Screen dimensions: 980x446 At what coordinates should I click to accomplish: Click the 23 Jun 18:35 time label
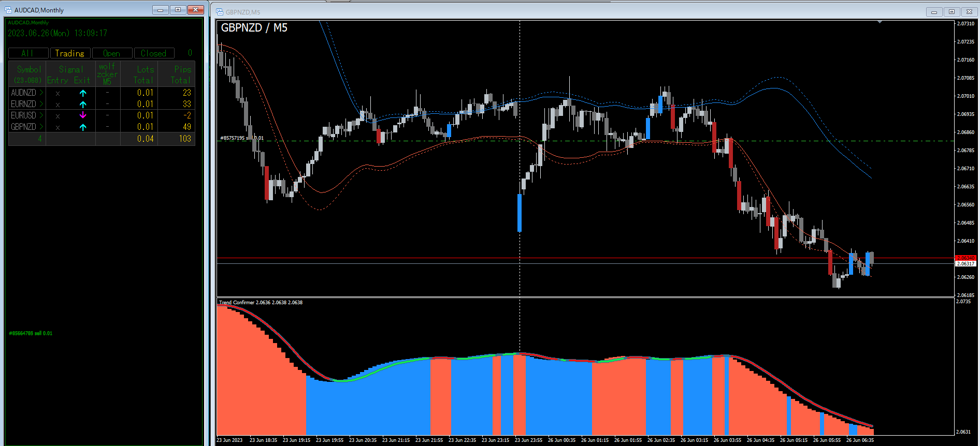tap(263, 440)
